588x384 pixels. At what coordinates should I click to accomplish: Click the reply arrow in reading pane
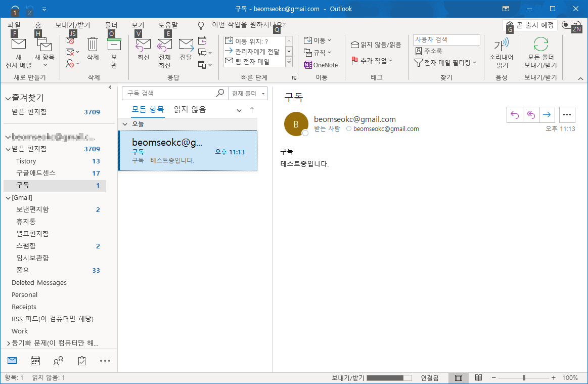(515, 115)
